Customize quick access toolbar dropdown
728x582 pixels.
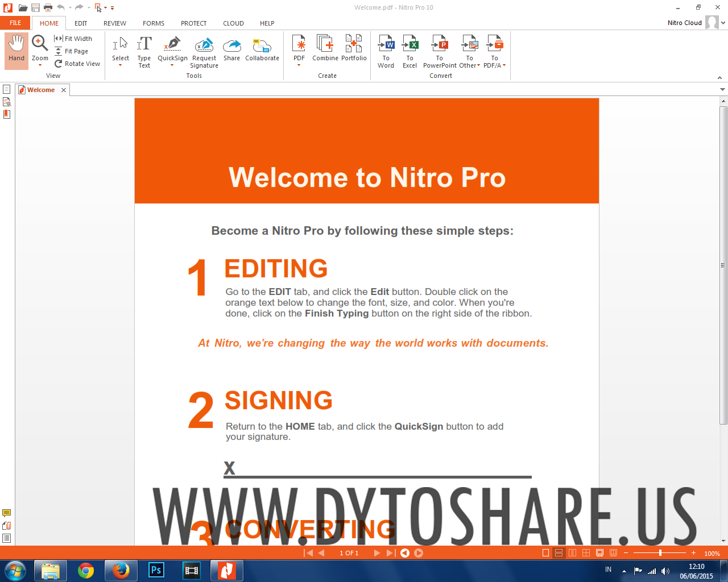113,8
